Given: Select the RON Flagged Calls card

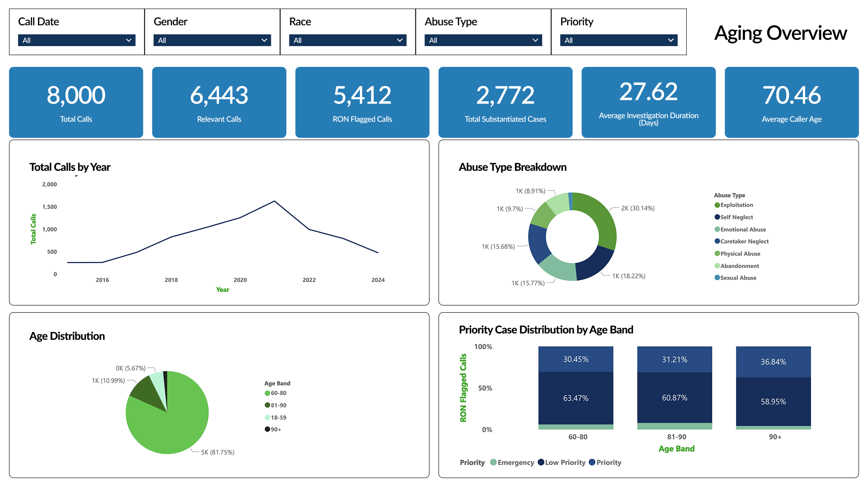Looking at the screenshot, I should (x=362, y=102).
